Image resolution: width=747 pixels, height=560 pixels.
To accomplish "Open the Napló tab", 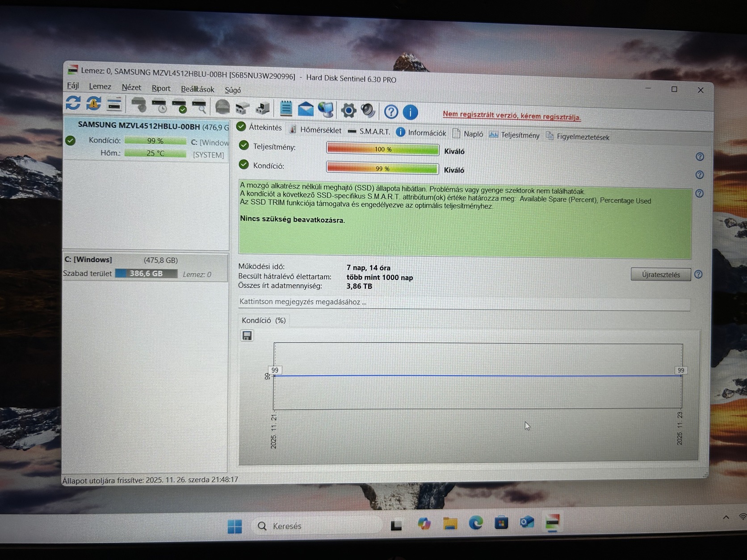I will pos(468,134).
